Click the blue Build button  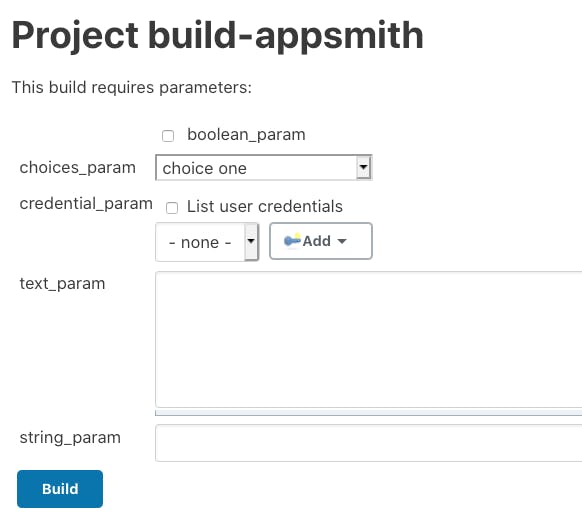[x=60, y=489]
